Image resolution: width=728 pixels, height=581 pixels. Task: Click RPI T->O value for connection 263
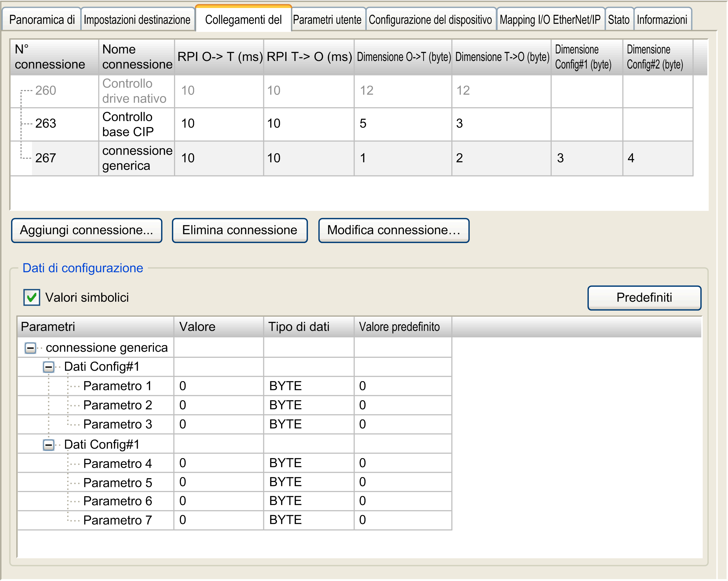[x=309, y=124]
